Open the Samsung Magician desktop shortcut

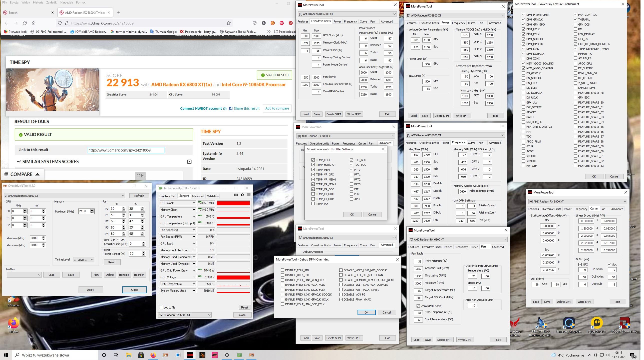pyautogui.click(x=569, y=325)
